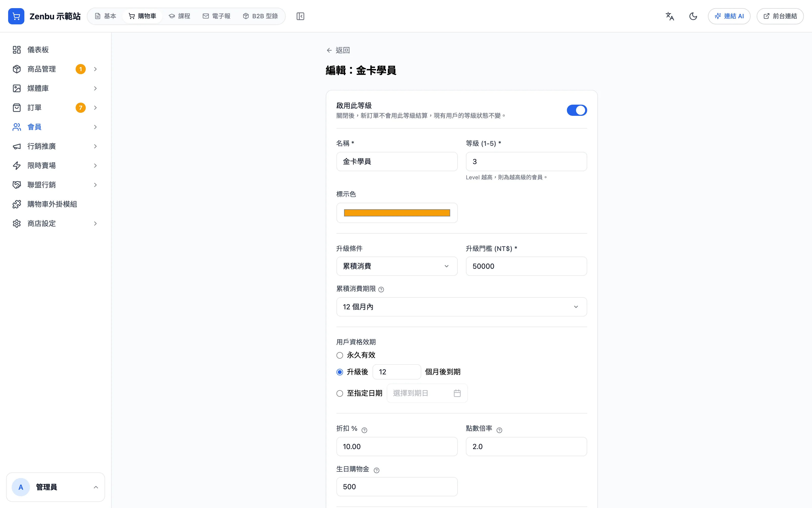Viewport: 812px width, 508px height.
Task: Select the 至指定日期 radio option
Action: click(x=340, y=393)
